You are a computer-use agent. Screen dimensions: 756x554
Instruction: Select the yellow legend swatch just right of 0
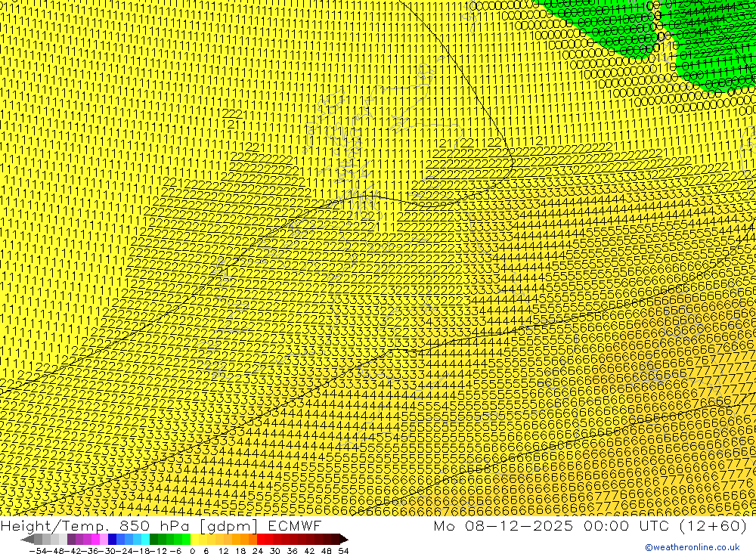[x=195, y=540]
